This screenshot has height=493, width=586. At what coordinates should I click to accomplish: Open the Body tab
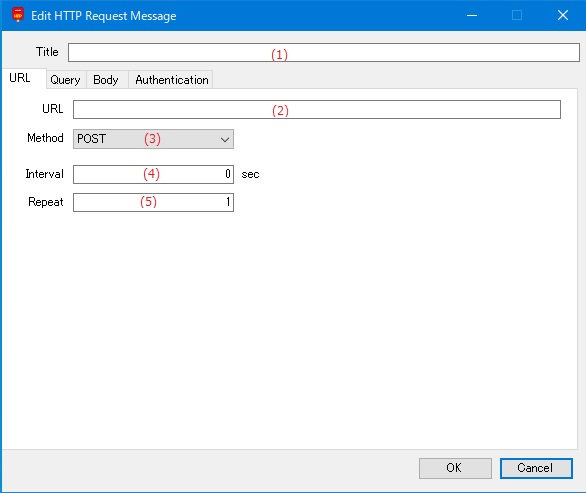coord(106,80)
